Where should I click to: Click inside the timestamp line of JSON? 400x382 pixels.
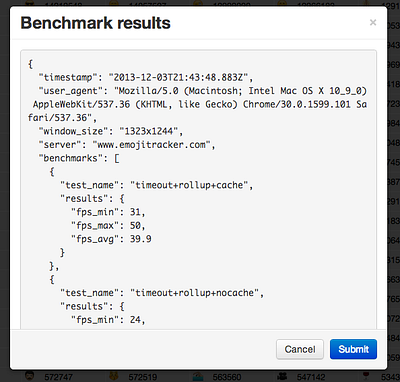click(x=146, y=77)
